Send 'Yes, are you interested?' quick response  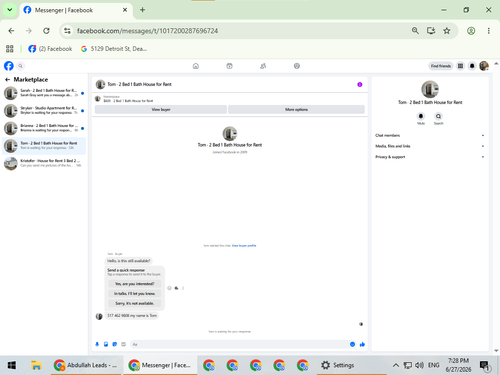coord(135,284)
